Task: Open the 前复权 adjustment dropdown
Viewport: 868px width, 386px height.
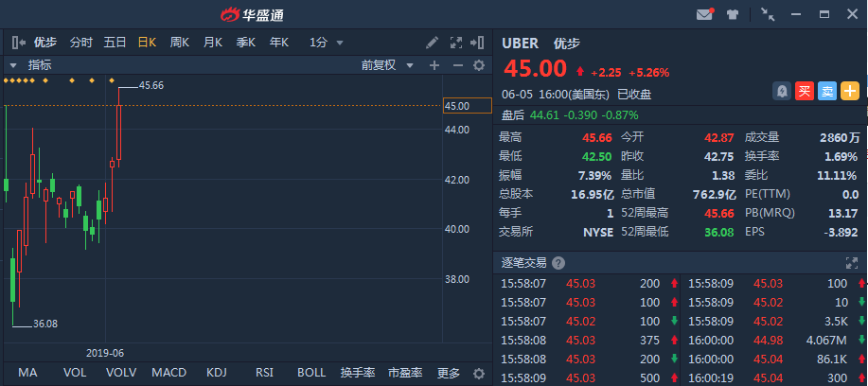Action: [x=390, y=65]
